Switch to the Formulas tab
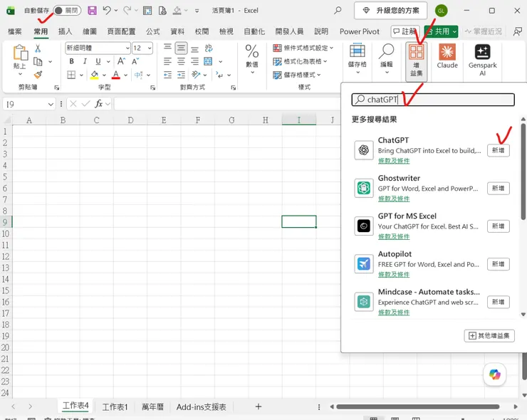 pyautogui.click(x=153, y=31)
